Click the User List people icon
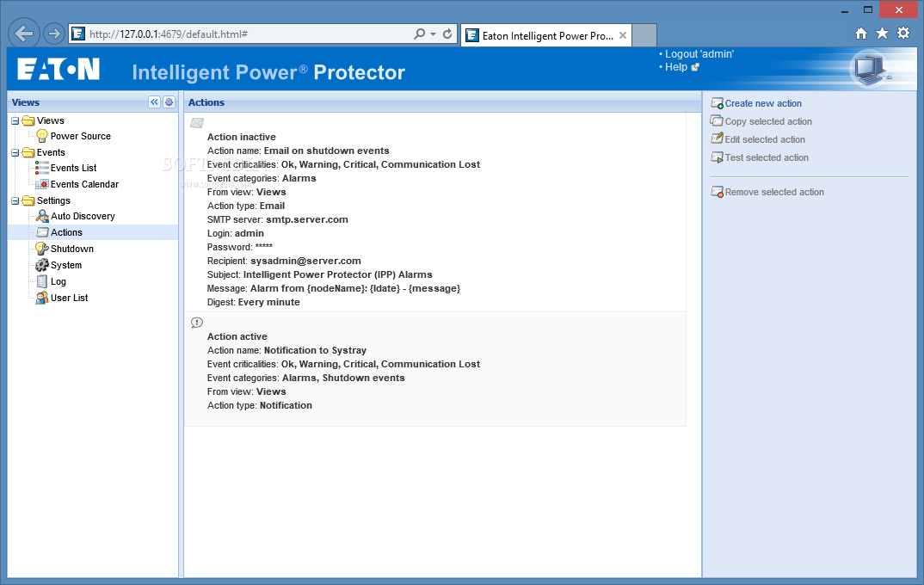924x585 pixels. pos(42,299)
